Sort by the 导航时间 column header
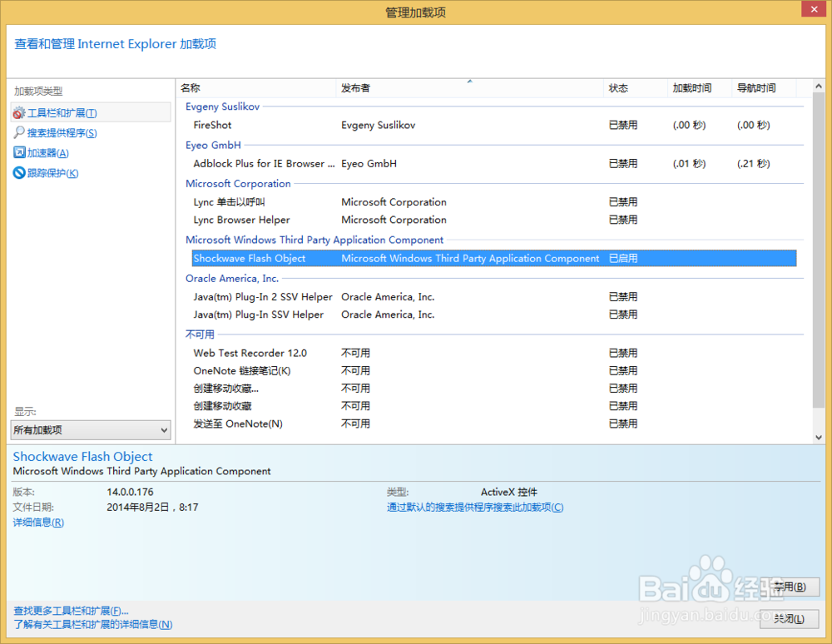The width and height of the screenshot is (832, 644). click(764, 88)
